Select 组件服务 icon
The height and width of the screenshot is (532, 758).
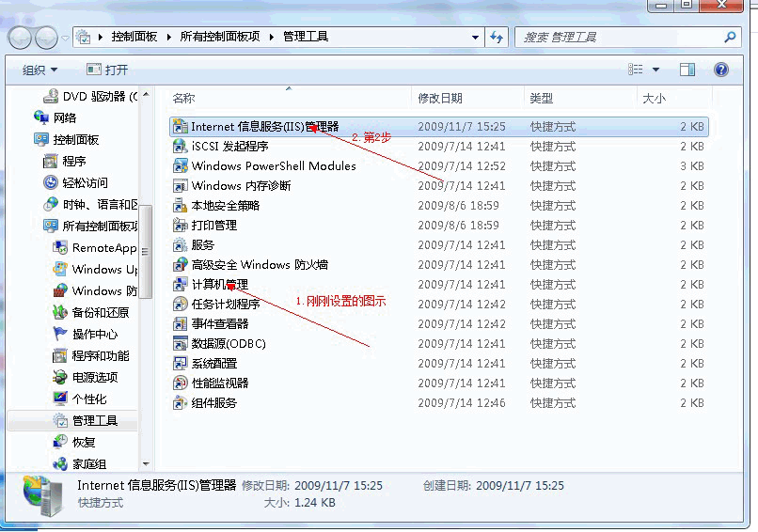(180, 403)
